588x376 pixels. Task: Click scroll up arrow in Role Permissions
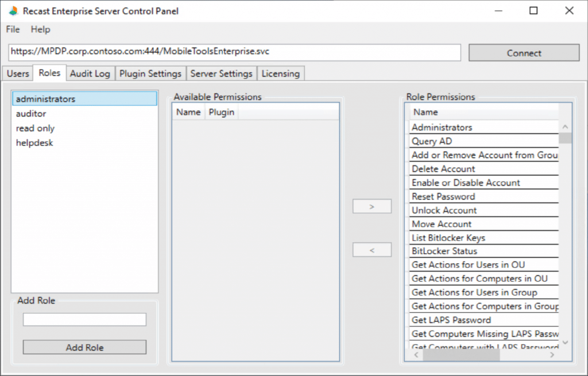click(x=565, y=127)
